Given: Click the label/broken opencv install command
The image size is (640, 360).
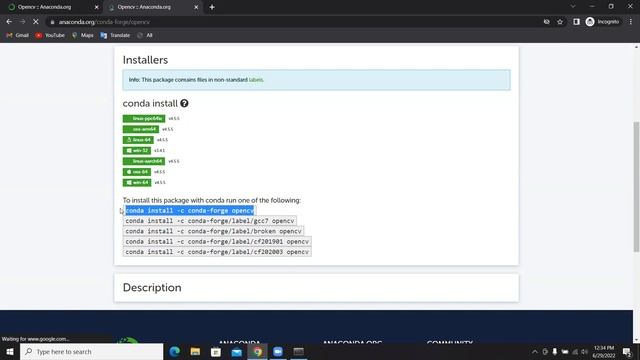Looking at the screenshot, I should click(x=213, y=231).
